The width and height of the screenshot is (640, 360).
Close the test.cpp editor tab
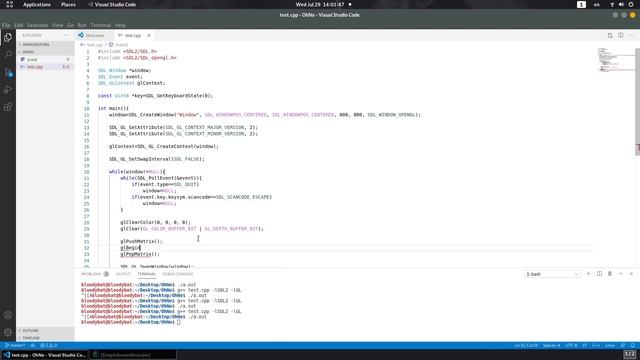(x=149, y=36)
